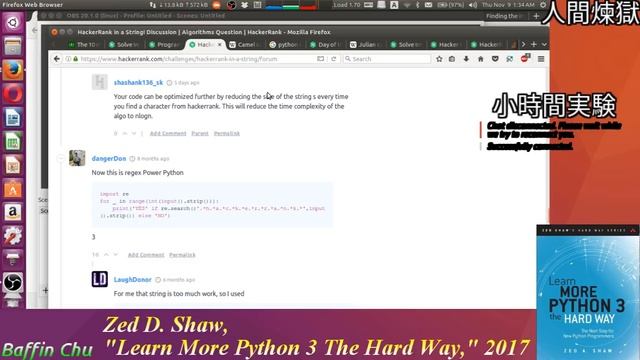Open a new Firefox tab
The height and width of the screenshot is (360, 640).
[533, 44]
